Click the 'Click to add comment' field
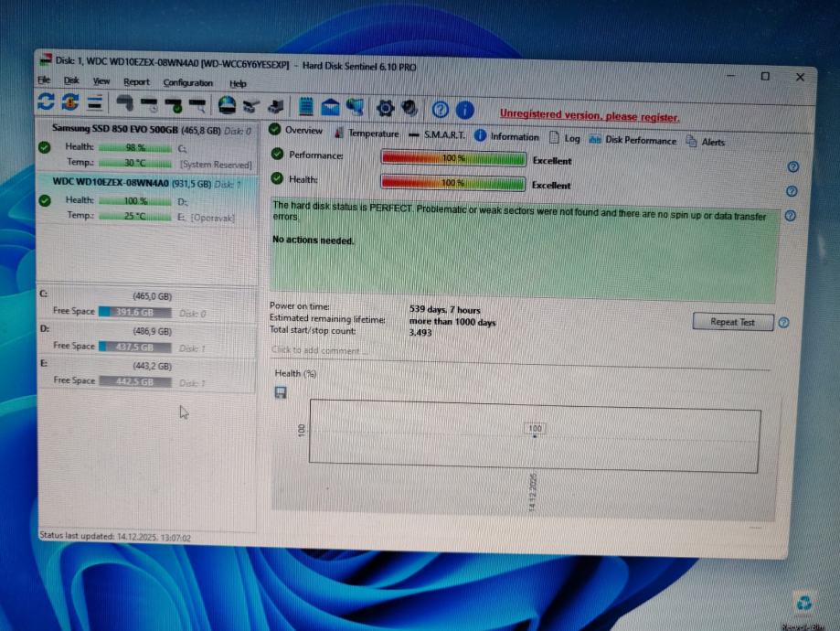The height and width of the screenshot is (631, 840). tap(320, 350)
